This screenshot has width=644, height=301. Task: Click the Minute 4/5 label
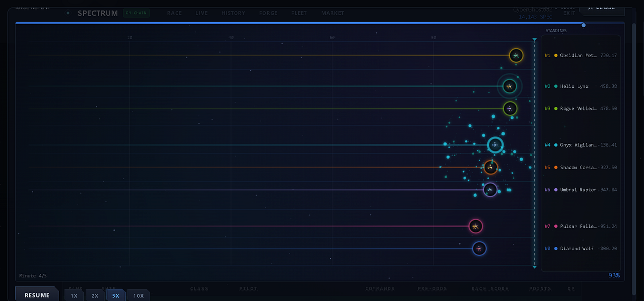click(33, 276)
